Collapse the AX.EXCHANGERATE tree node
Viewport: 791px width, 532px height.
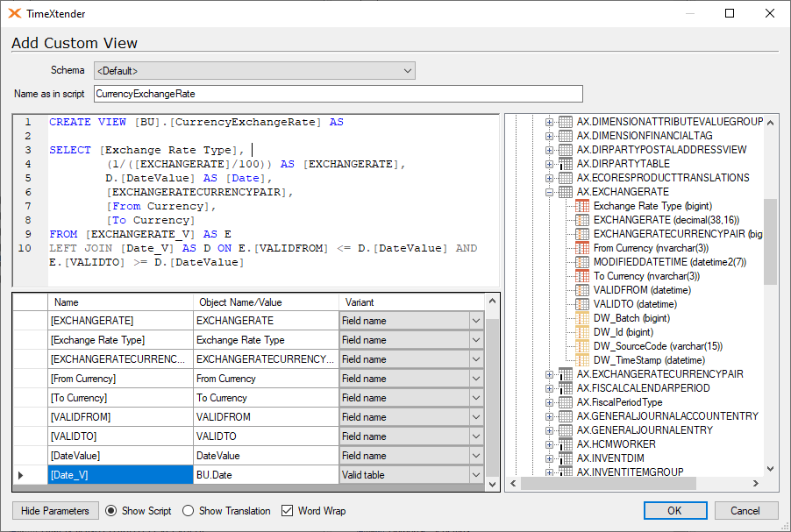549,192
